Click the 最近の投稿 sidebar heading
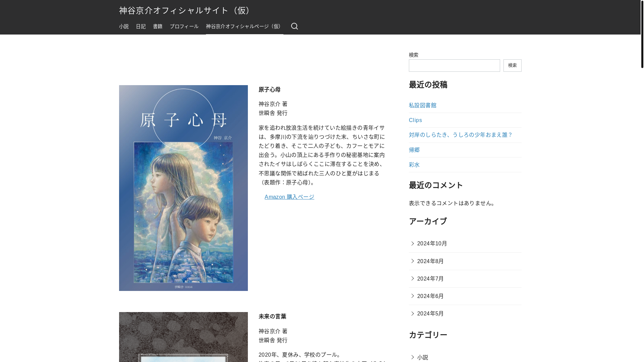 [x=428, y=85]
